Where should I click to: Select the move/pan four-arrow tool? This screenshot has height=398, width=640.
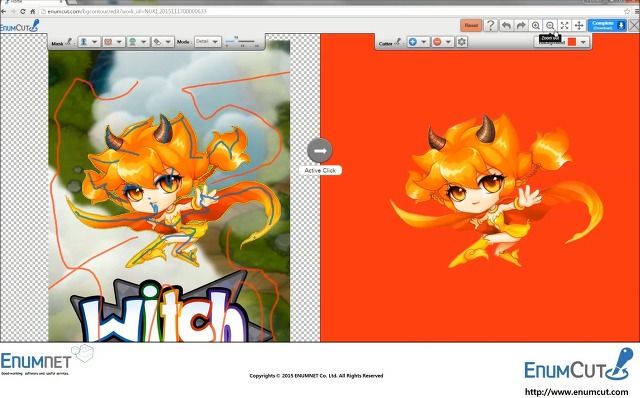pyautogui.click(x=579, y=25)
